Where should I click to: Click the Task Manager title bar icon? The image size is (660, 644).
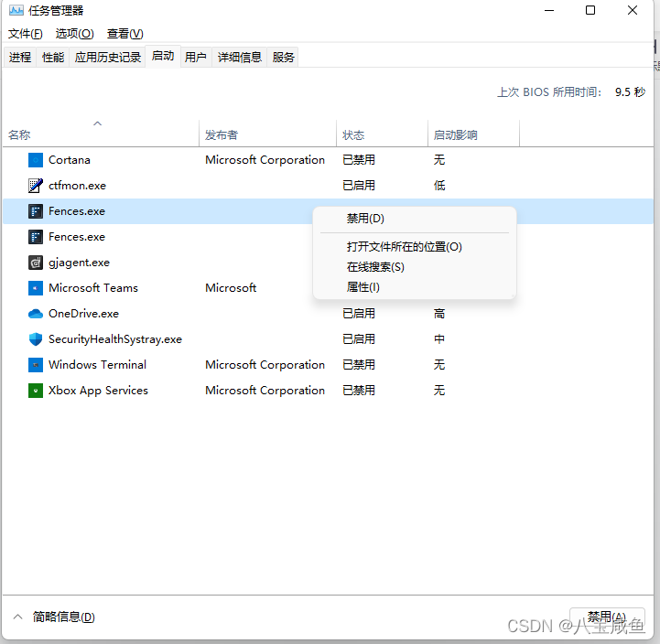(16, 10)
